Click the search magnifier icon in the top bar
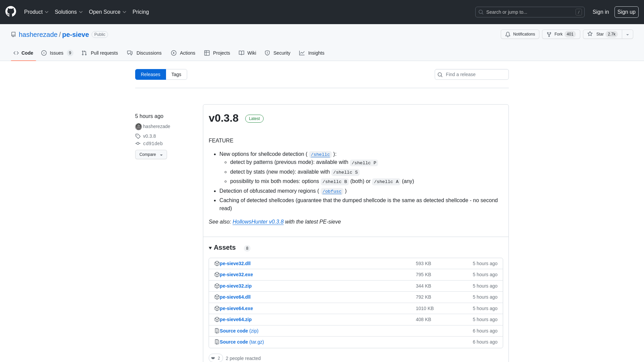The width and height of the screenshot is (644, 362). (x=481, y=12)
